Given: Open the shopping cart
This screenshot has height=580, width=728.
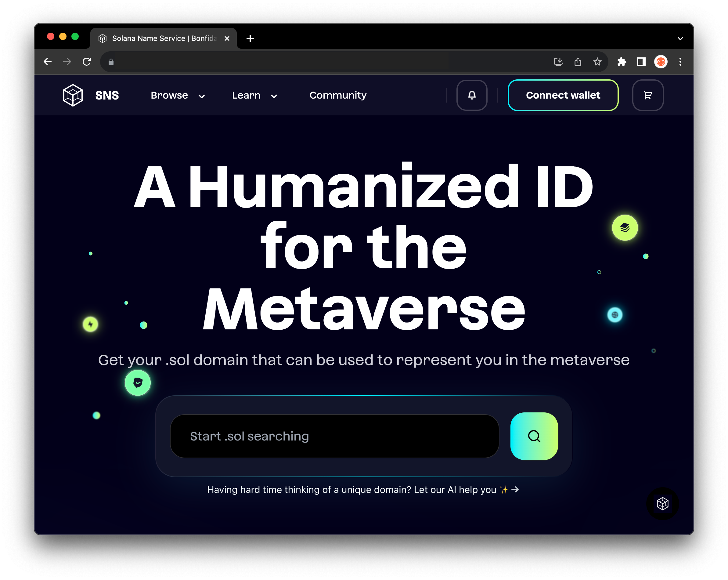Looking at the screenshot, I should (647, 95).
